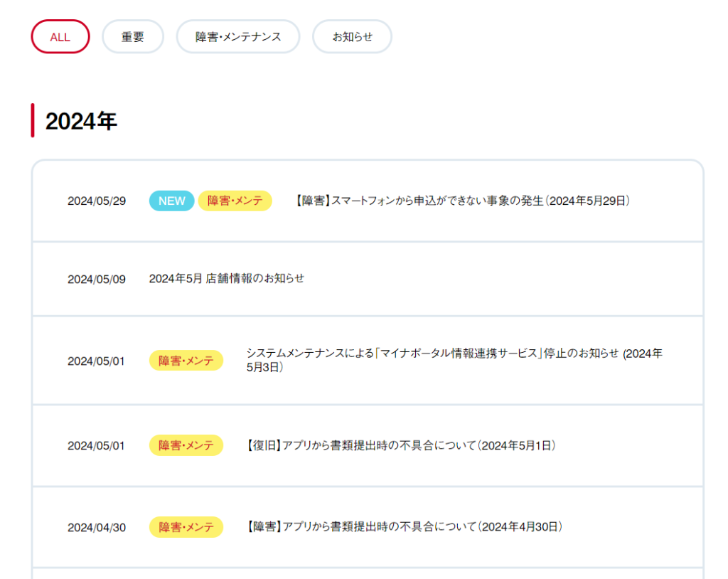The width and height of the screenshot is (728, 579).
Task: Click the date beside the マイナポータル notice
Action: 96,361
